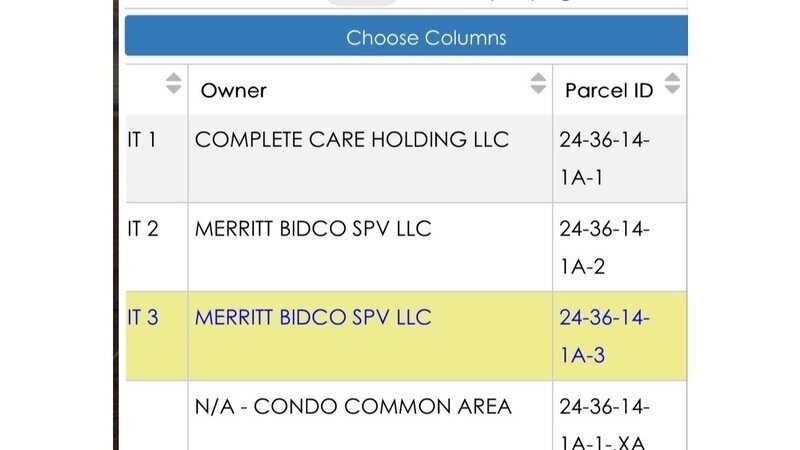Screen dimensions: 800x450
Task: Select the IT 1 cell
Action: 142,140
